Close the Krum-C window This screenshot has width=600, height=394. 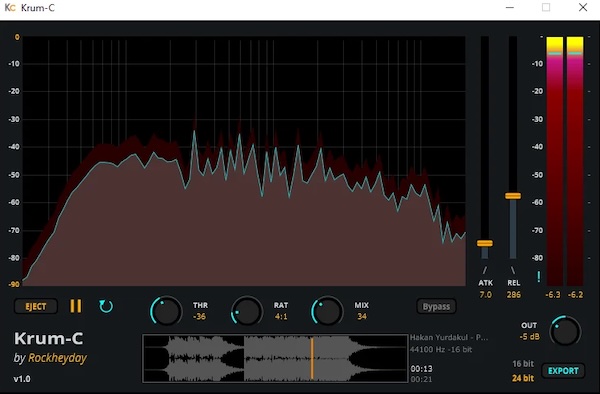click(x=583, y=8)
